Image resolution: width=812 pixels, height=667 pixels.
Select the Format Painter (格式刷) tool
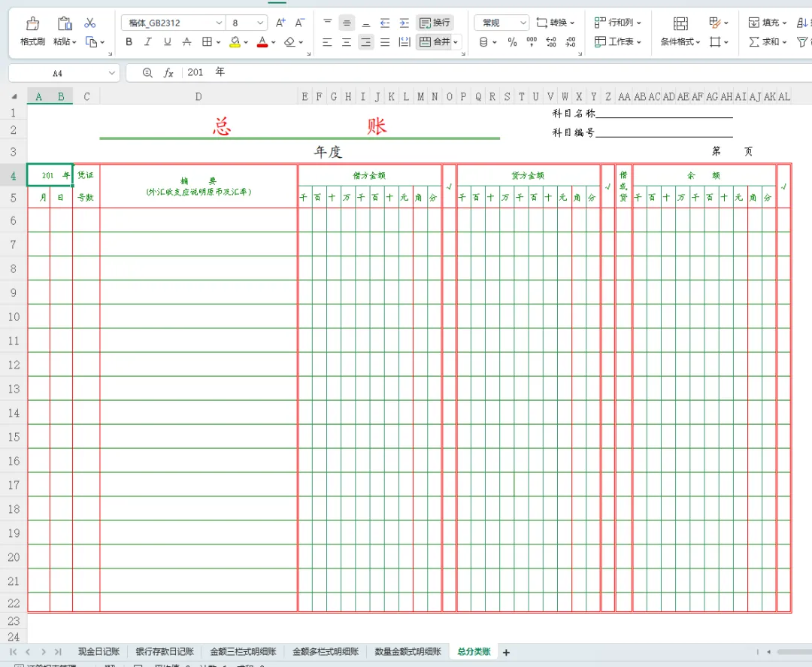32,31
